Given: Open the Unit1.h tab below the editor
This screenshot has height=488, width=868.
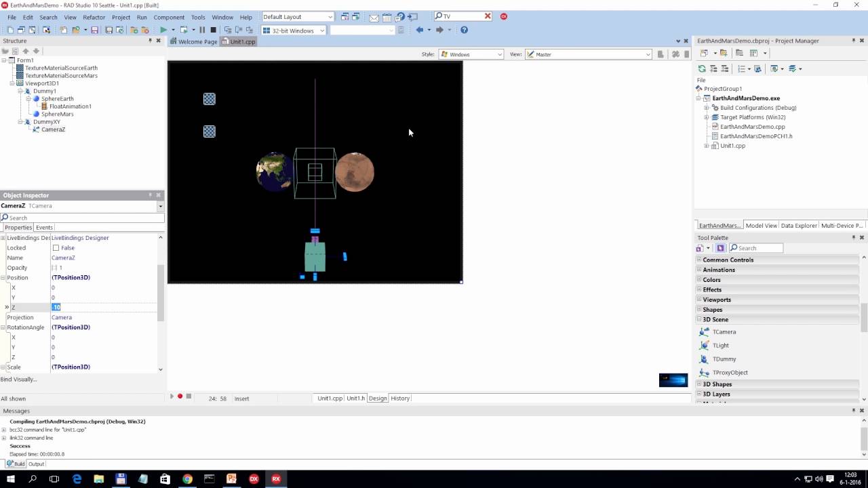Looking at the screenshot, I should pos(356,399).
